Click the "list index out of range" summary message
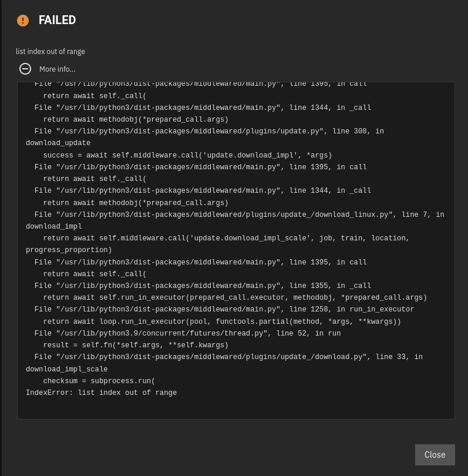The width and height of the screenshot is (468, 476). (x=50, y=52)
